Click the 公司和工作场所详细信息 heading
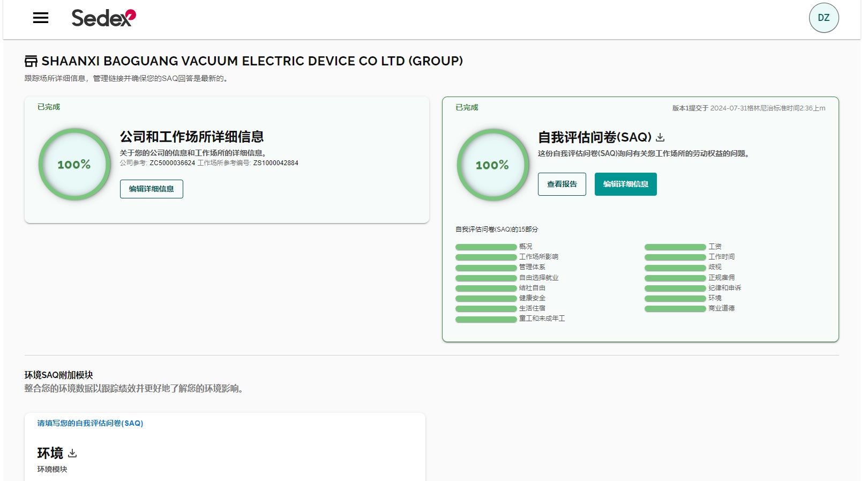 (x=192, y=137)
